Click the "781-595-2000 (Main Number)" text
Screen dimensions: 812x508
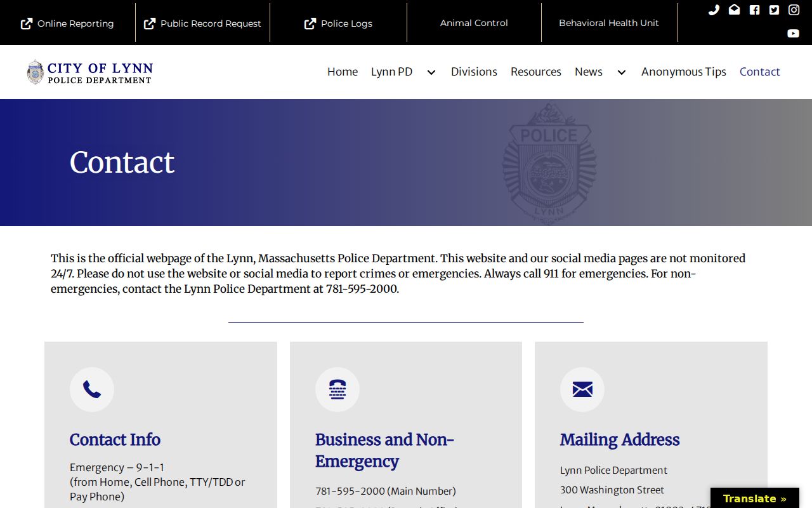click(x=386, y=491)
